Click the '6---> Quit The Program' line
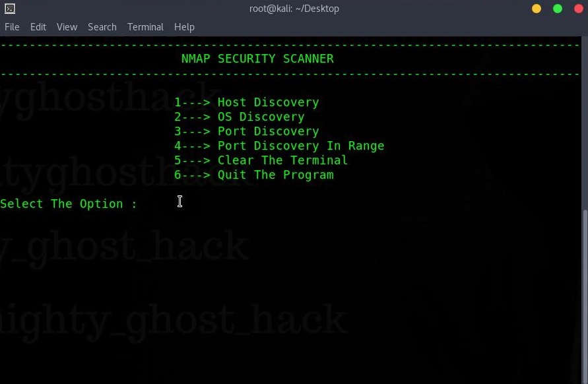This screenshot has width=588, height=384. (x=254, y=175)
